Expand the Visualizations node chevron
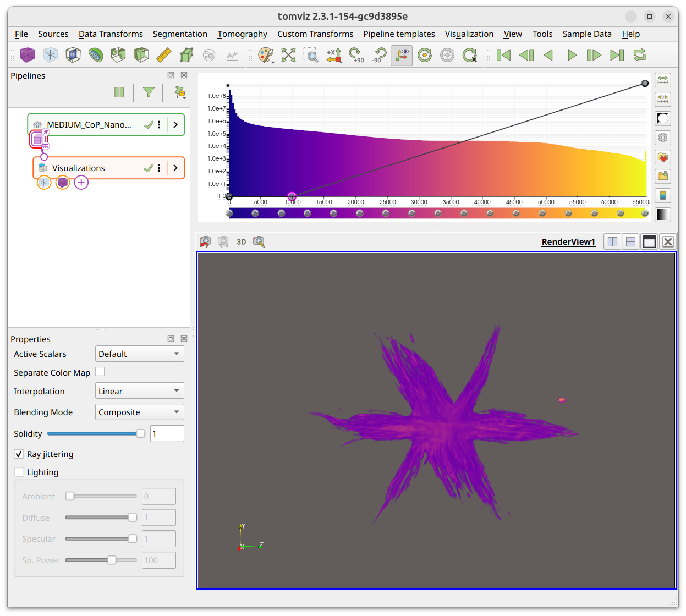The height and width of the screenshot is (616, 686). pos(175,168)
